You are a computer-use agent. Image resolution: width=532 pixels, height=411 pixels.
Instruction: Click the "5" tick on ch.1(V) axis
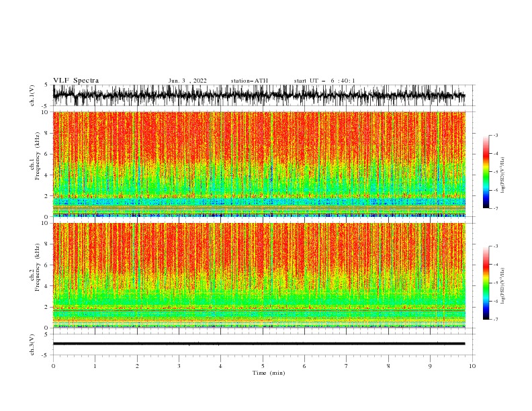46,85
